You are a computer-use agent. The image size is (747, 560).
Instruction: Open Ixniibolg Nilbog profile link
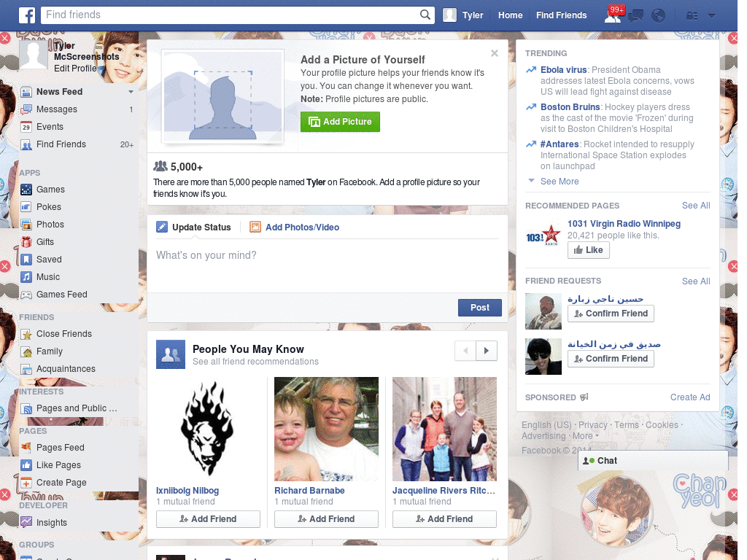pyautogui.click(x=187, y=491)
